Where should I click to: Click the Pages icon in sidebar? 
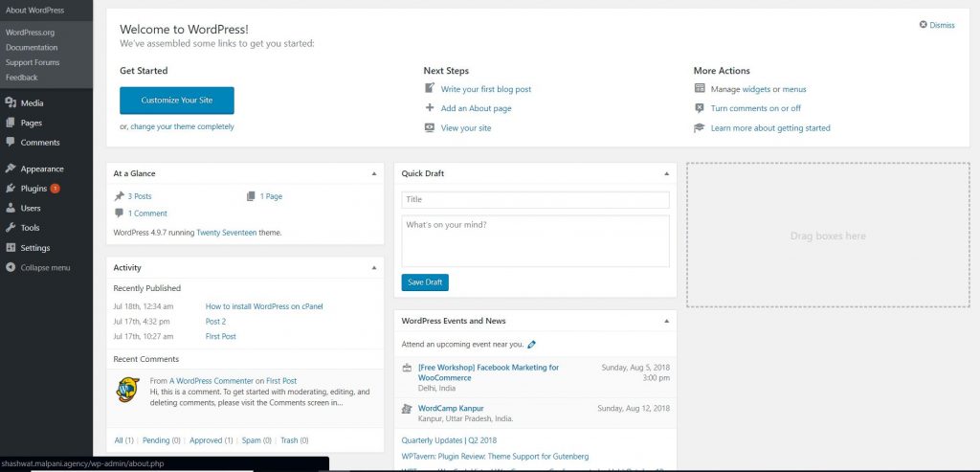pos(10,124)
